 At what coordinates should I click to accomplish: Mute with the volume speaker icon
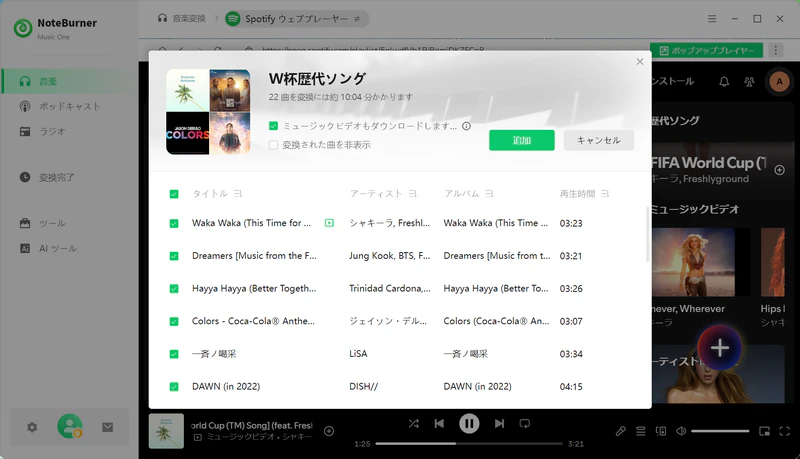pyautogui.click(x=681, y=431)
